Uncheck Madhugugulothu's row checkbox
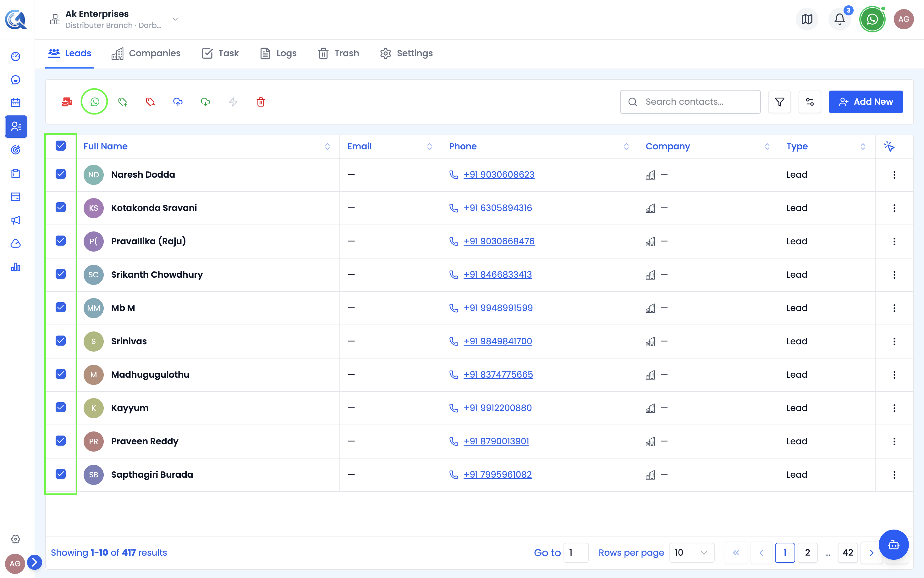 tap(61, 374)
